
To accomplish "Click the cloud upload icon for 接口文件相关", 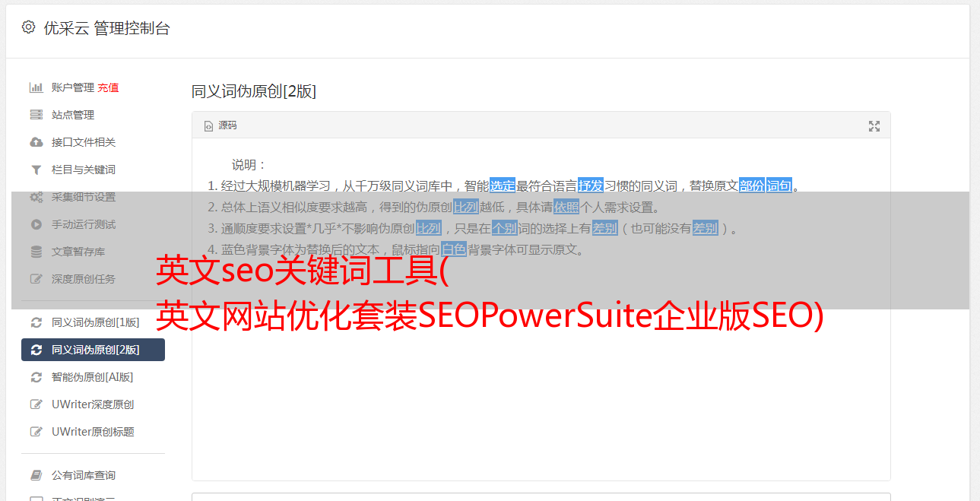I will pos(36,142).
